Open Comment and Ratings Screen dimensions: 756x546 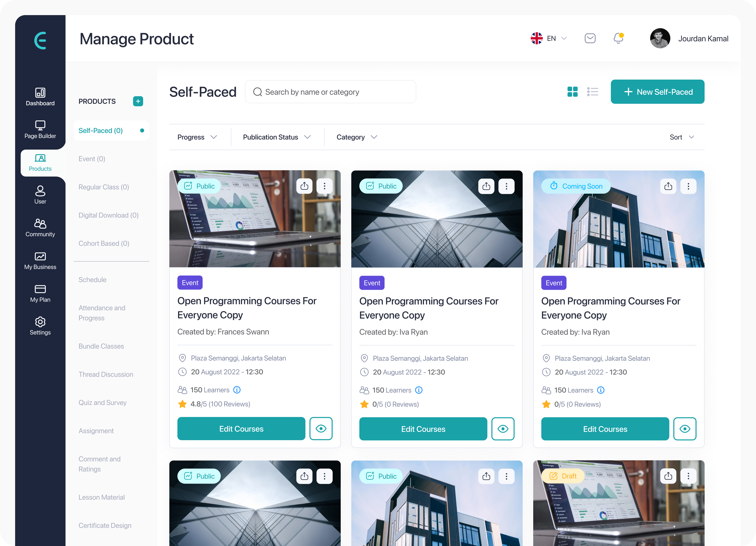pos(100,464)
